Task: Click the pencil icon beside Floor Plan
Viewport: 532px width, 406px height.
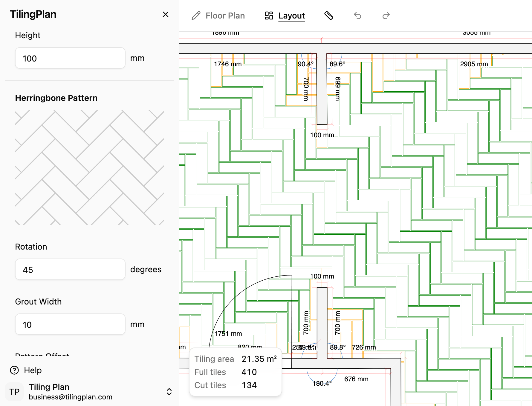Action: (x=196, y=16)
